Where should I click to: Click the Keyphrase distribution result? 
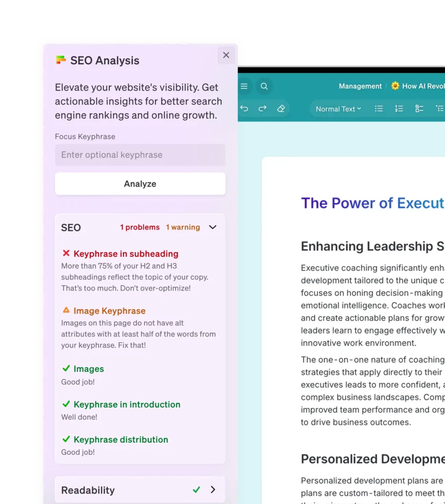(x=121, y=440)
